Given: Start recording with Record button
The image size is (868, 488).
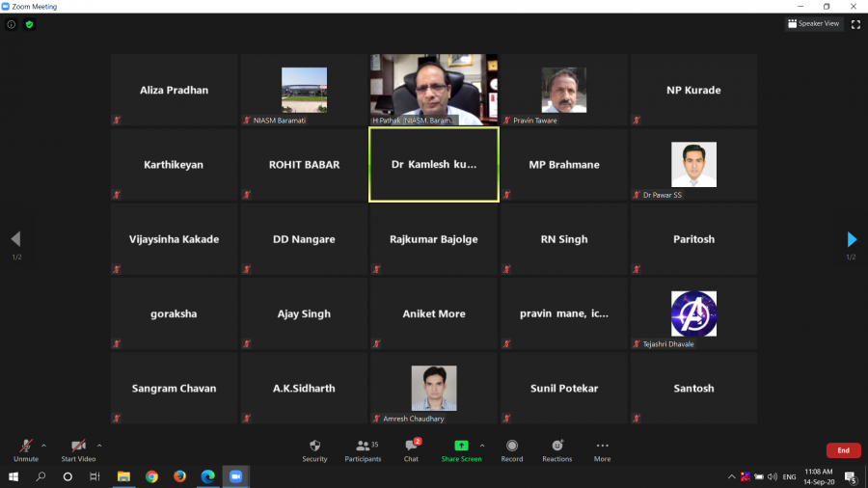Looking at the screenshot, I should (x=511, y=447).
